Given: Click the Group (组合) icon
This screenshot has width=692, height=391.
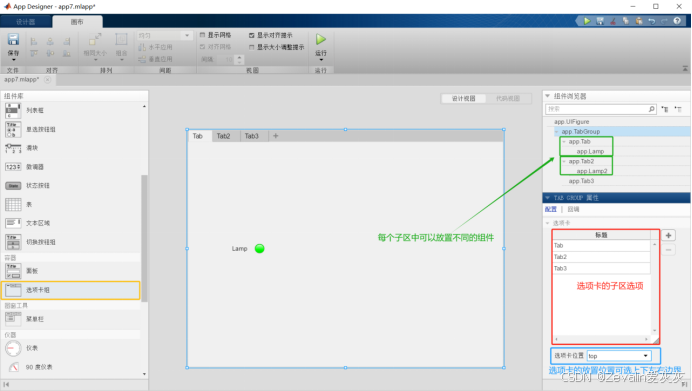Looking at the screenshot, I should 121,40.
